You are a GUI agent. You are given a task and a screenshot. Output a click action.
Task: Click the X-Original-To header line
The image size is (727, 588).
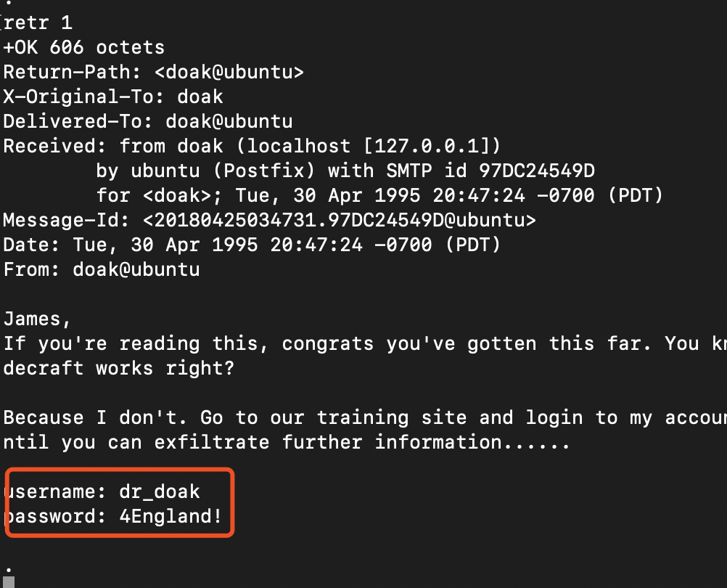113,97
